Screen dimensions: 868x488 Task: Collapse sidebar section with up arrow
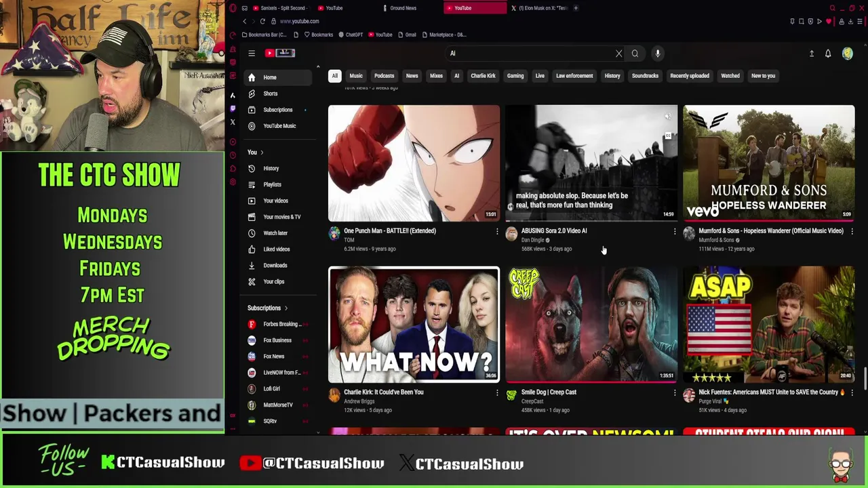[x=317, y=67]
